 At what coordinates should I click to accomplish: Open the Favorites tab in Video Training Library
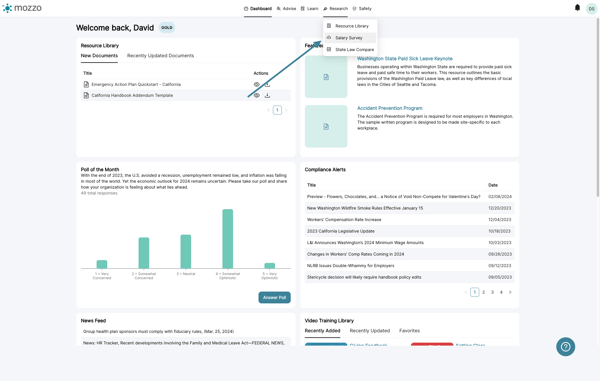[409, 331]
